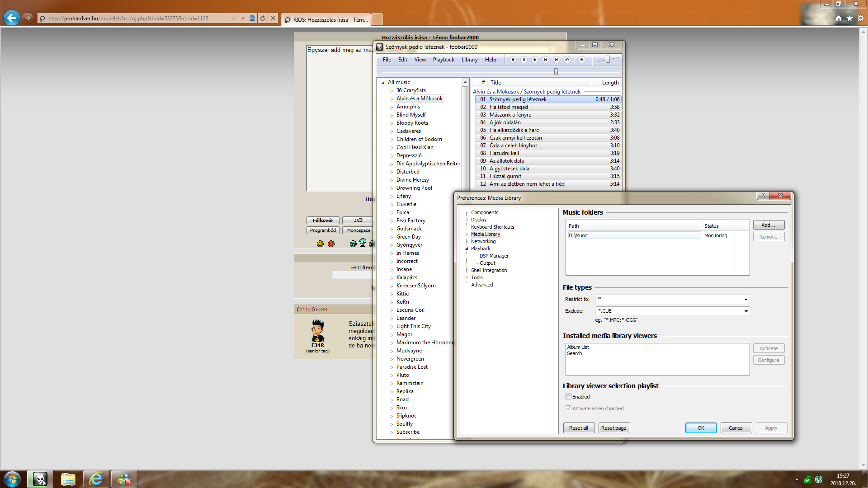Click the Programkód formatting button

[x=323, y=230]
